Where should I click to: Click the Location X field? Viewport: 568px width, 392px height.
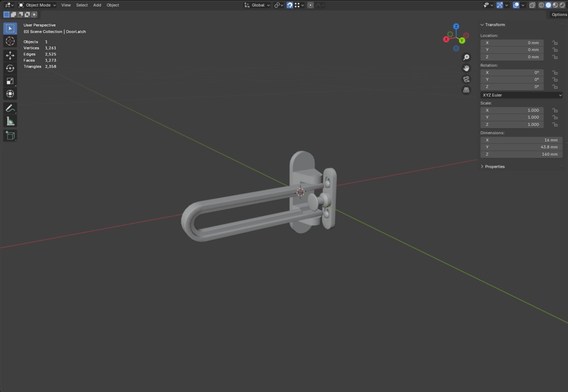coord(512,43)
